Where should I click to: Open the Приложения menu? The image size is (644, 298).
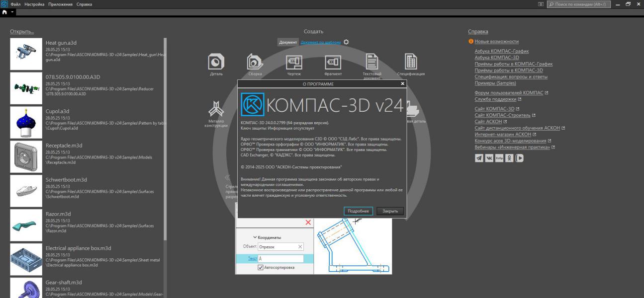(60, 4)
